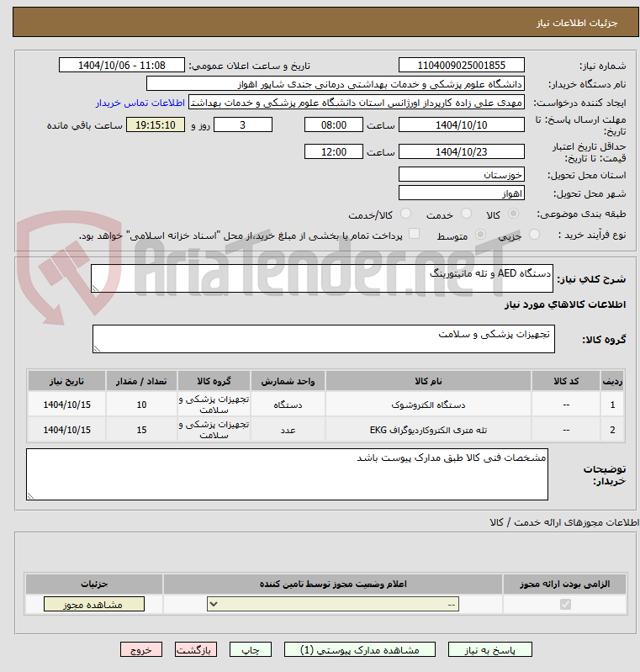Click the ایجاد کننده درخواست field
This screenshot has height=672, width=640.
(357, 103)
